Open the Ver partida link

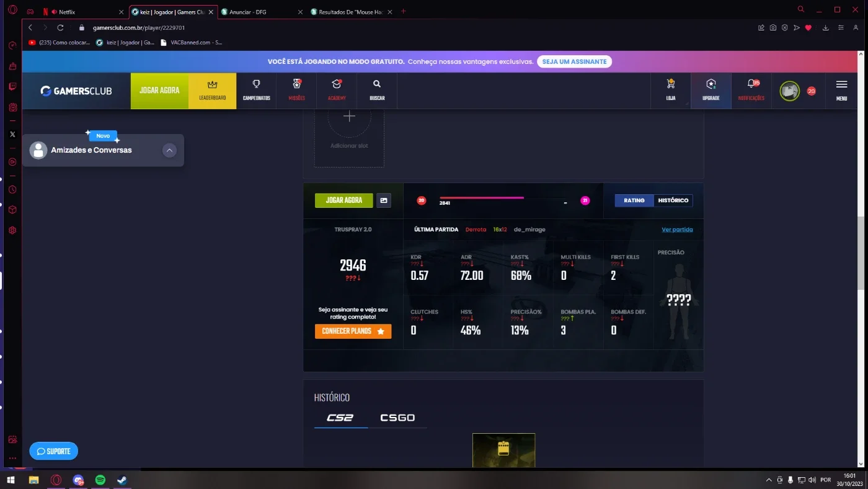[x=677, y=230]
